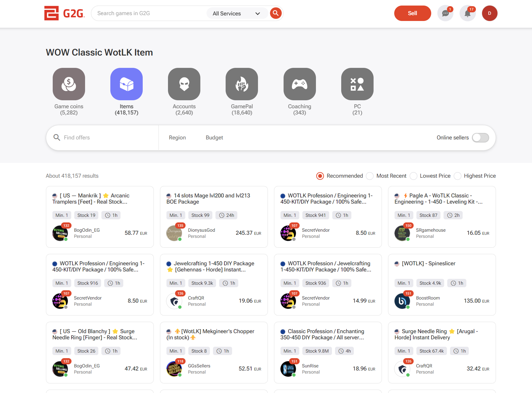
Task: Click the Sell button
Action: 412,13
